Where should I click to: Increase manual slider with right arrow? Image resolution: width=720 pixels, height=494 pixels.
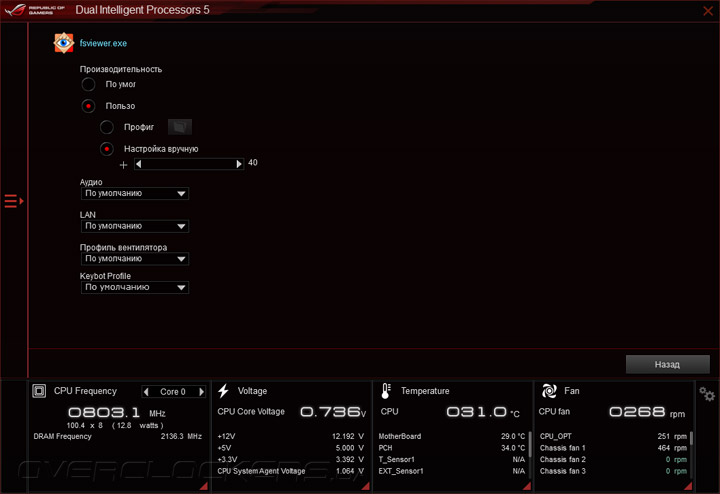coord(239,164)
